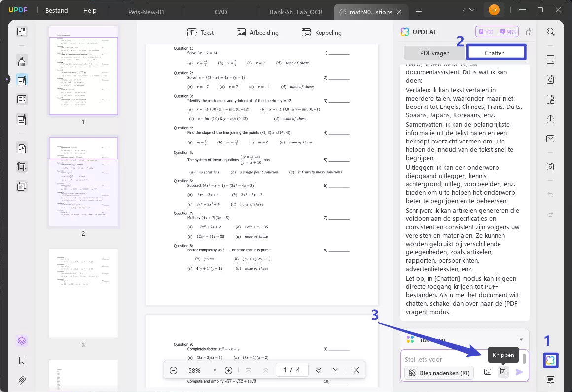The image size is (572, 392).
Task: Select the crop pages tool in left sidebar
Action: point(22,167)
